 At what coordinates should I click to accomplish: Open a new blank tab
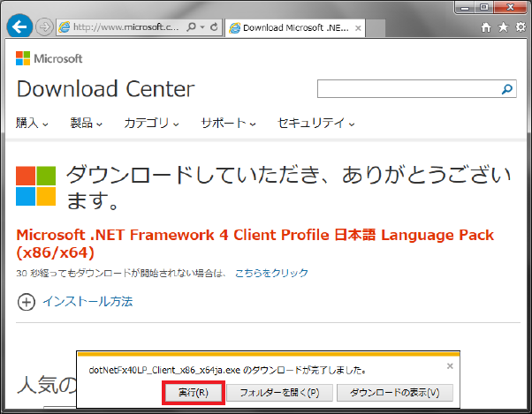[x=376, y=28]
